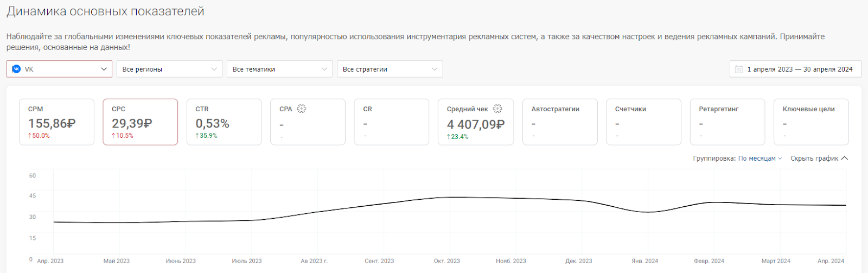Select the Ретаргетинг metric card
This screenshot has height=273, width=868.
coord(727,122)
